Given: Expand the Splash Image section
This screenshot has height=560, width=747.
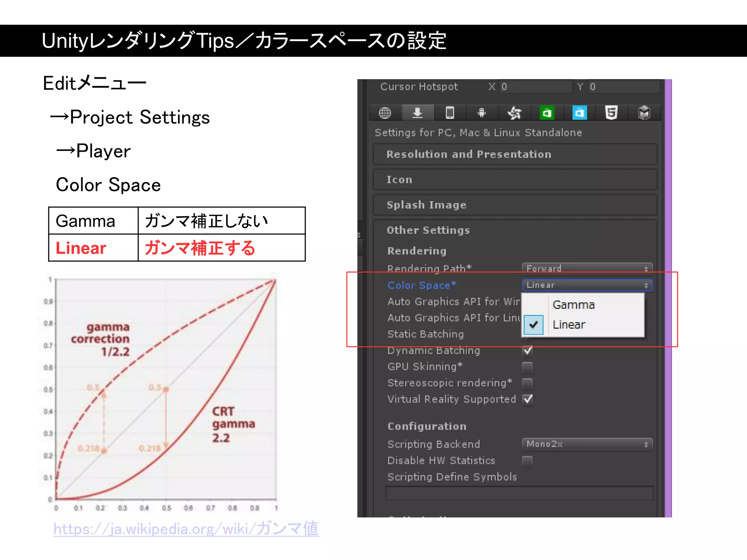Looking at the screenshot, I should 515,205.
